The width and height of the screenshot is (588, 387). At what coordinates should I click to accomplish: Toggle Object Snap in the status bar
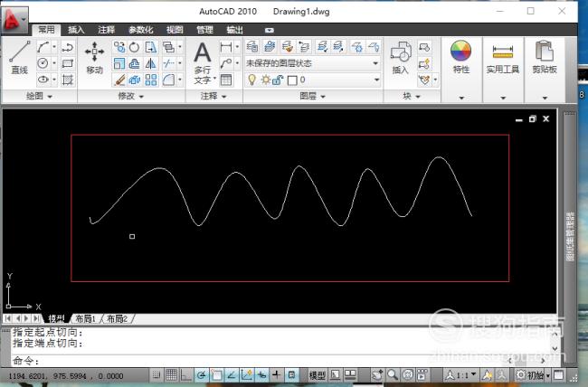point(216,374)
